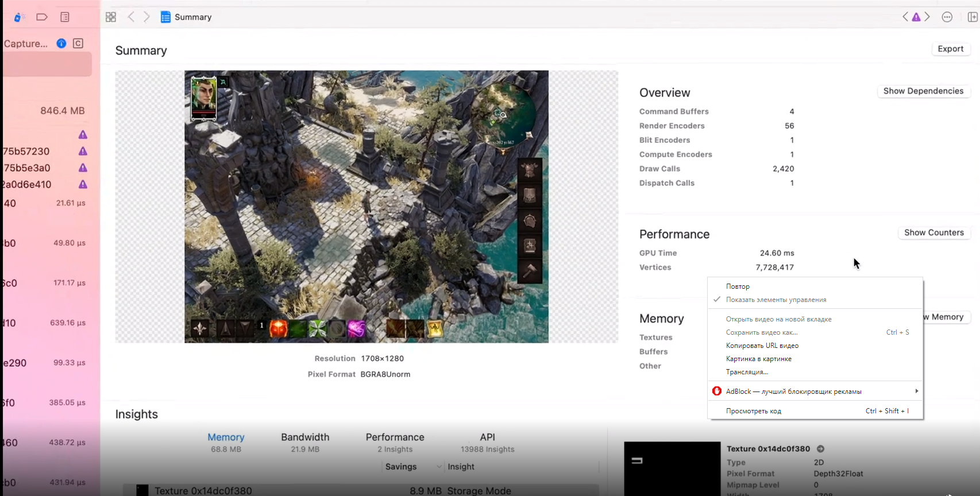Open the report navigator icon

[x=65, y=17]
